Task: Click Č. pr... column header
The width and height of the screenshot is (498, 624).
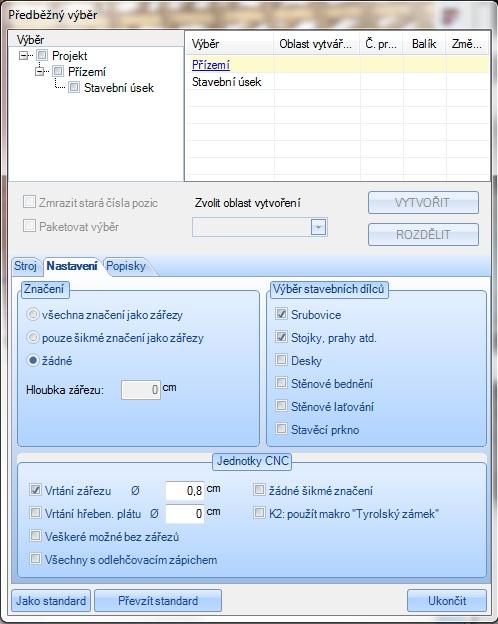Action: tap(381, 44)
